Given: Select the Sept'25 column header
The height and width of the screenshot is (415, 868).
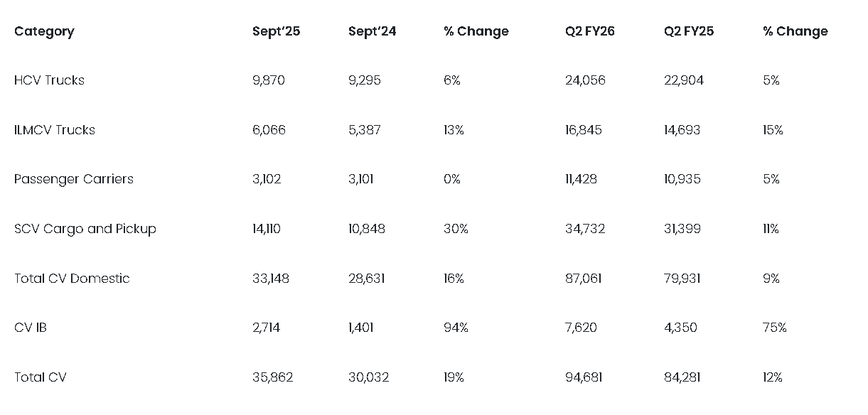Looking at the screenshot, I should click(x=276, y=31).
